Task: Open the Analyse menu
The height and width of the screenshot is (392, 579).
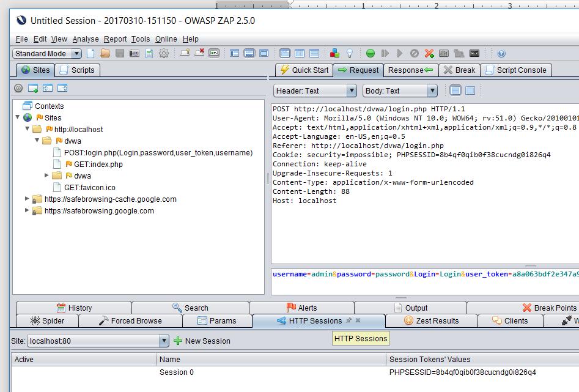Action: click(x=86, y=39)
